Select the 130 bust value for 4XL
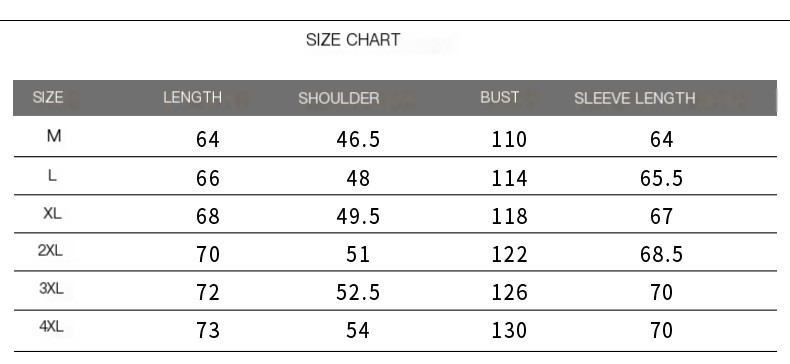 click(x=509, y=330)
